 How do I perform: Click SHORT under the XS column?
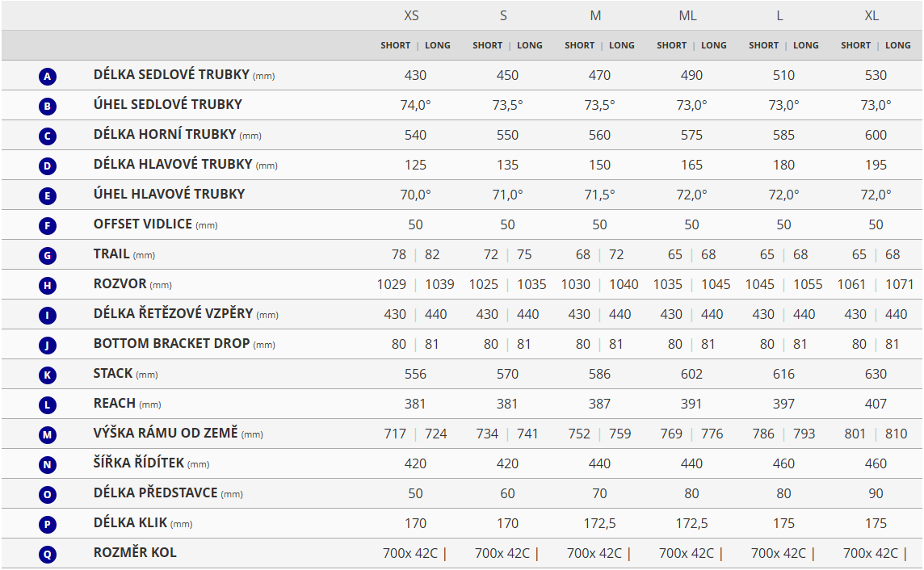point(396,45)
